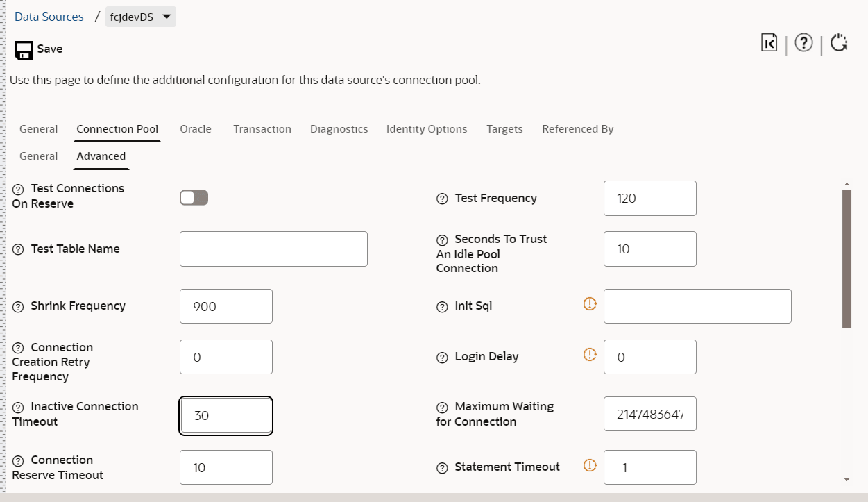Viewport: 868px width, 502px height.
Task: Open the page help question mark icon
Action: click(x=803, y=43)
